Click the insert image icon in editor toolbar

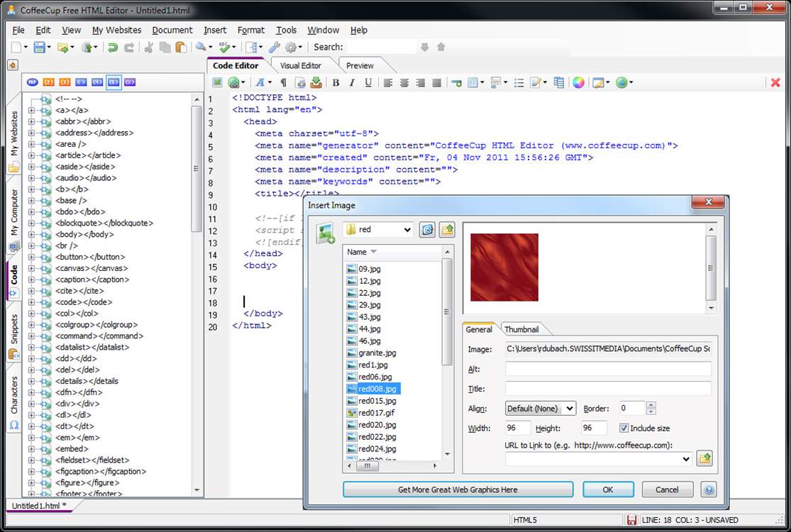[x=217, y=82]
